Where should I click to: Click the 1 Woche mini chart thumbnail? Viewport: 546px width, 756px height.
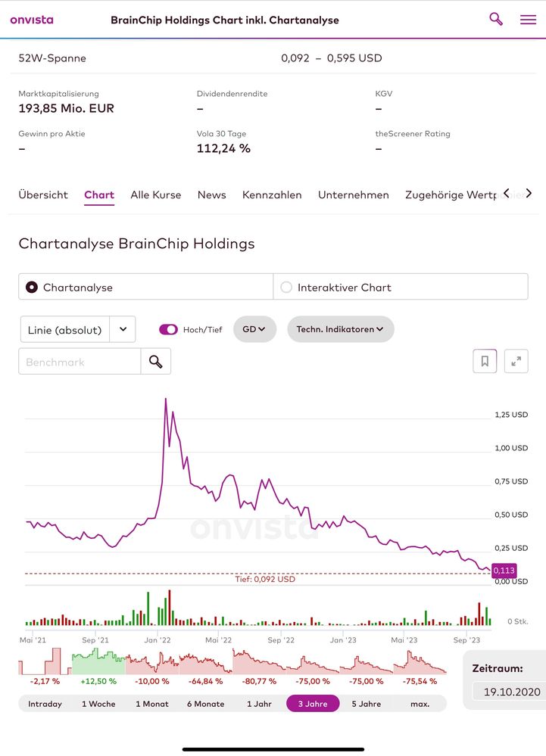98,661
